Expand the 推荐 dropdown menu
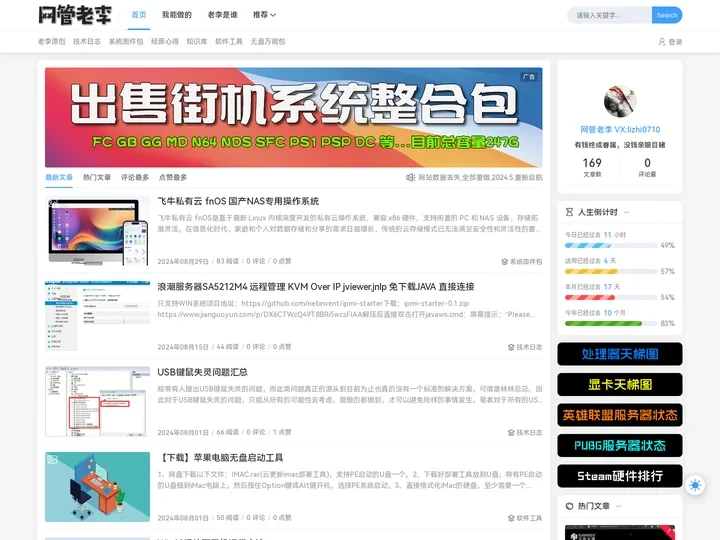The image size is (720, 540). click(264, 15)
